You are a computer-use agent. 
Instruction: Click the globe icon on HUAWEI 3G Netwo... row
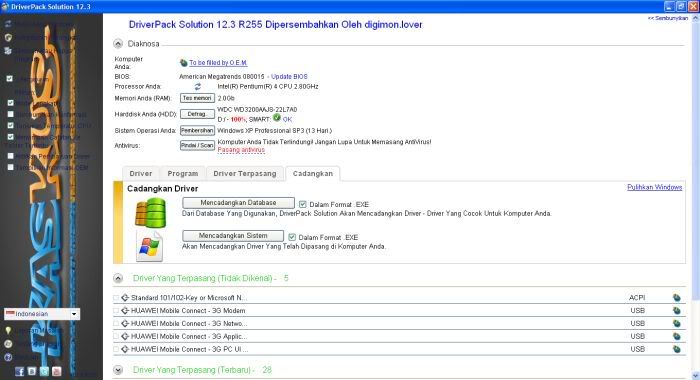(x=677, y=324)
